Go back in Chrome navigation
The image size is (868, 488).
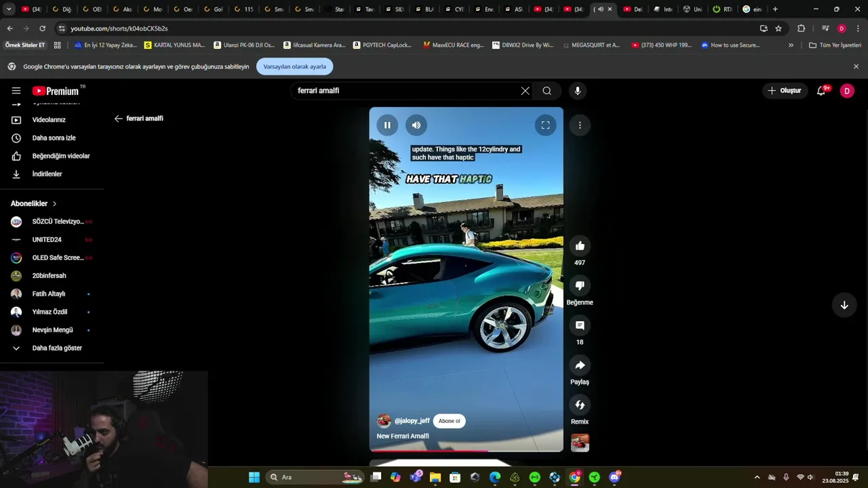9,28
